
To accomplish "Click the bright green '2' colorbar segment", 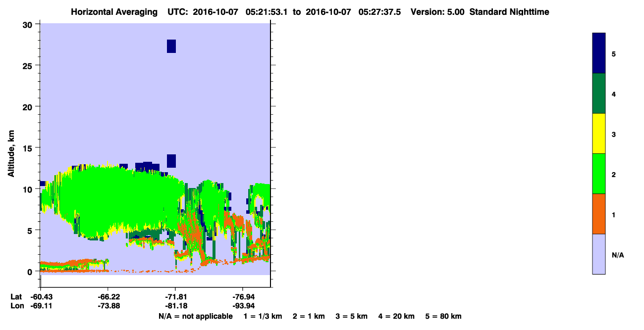I will (x=599, y=174).
